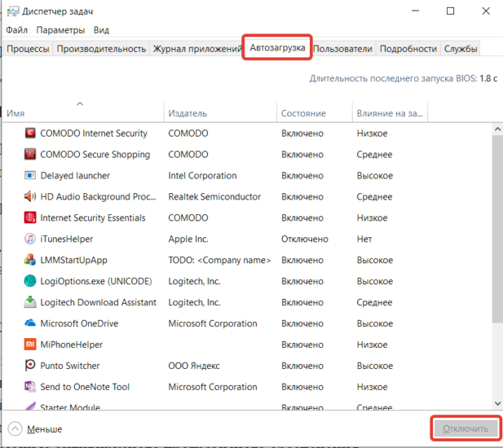The width and height of the screenshot is (503, 448).
Task: Click Среднее impact of COMODO Secure Shopping
Action: [374, 155]
